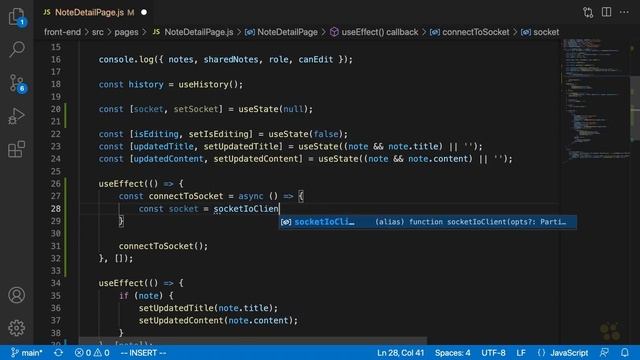
Task: Open the Accounts menu icon
Action: click(17, 295)
